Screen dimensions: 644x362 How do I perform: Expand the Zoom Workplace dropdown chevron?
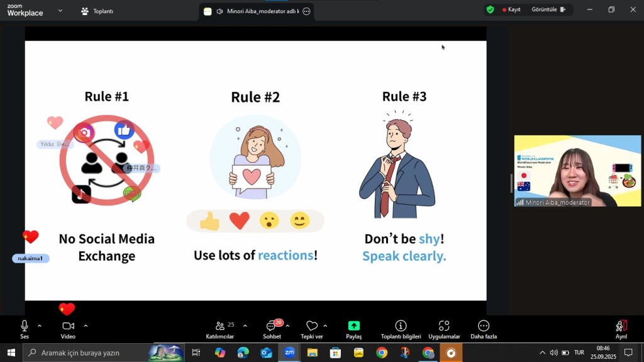click(60, 11)
